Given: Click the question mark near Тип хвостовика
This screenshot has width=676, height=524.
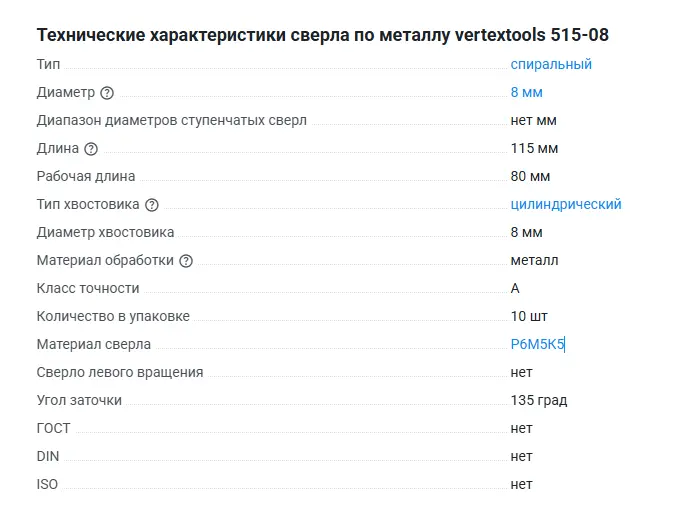Looking at the screenshot, I should [152, 205].
